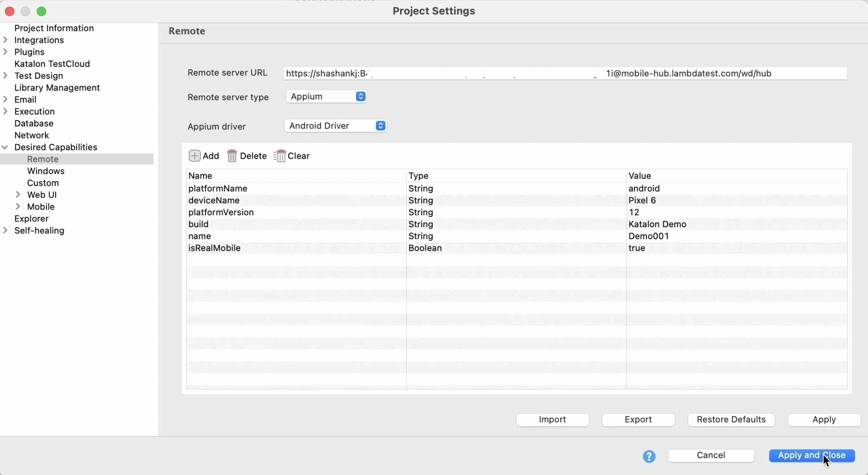
Task: Select Windows under Desired Capabilities
Action: coord(46,171)
